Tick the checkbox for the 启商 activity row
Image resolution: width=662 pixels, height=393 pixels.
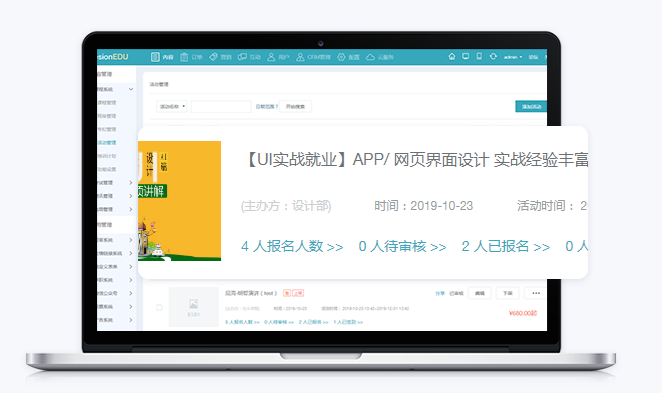159,307
